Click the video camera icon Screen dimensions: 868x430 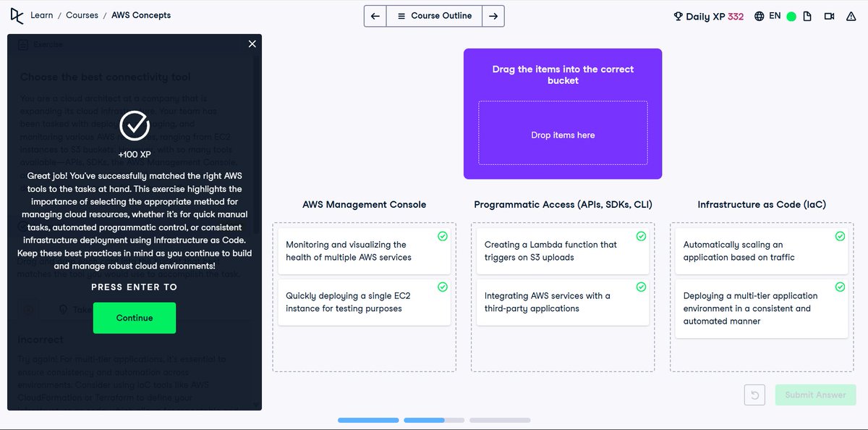tap(829, 16)
